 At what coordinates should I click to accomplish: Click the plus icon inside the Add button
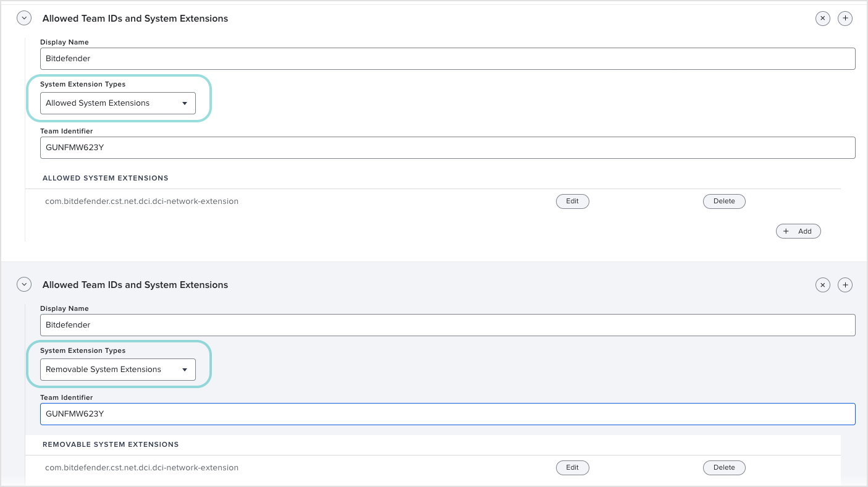pyautogui.click(x=786, y=231)
